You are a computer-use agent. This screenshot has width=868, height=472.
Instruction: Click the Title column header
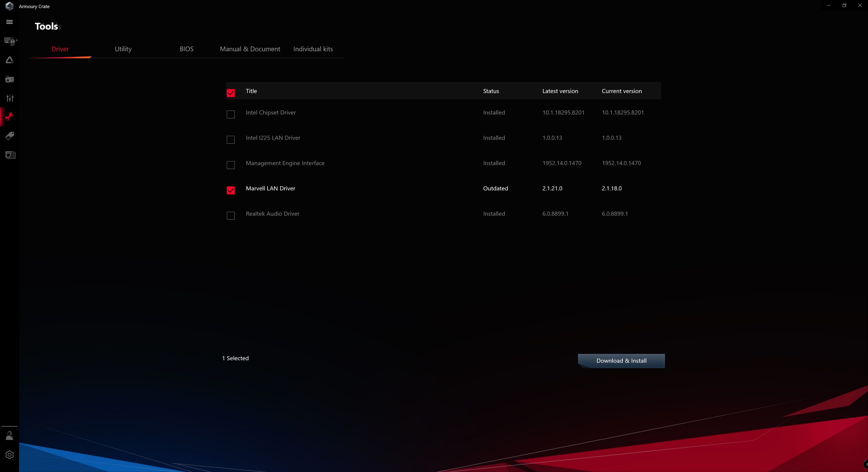pyautogui.click(x=251, y=91)
